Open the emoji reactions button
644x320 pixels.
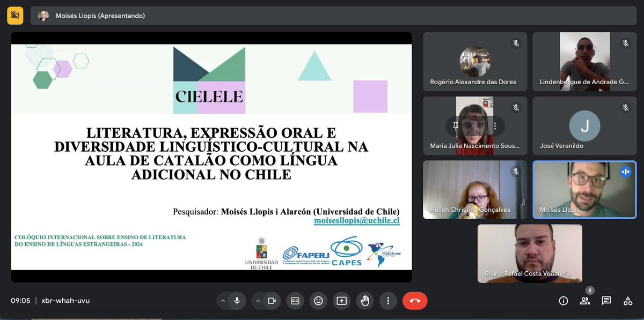tap(318, 301)
